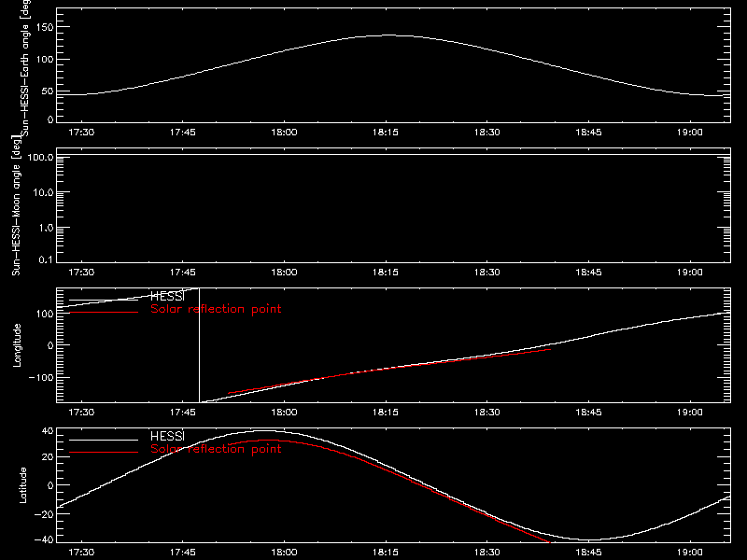Click the flat Sun-HESSI-Moon angle line
Viewport: 747px width, 560px height.
tap(393, 155)
